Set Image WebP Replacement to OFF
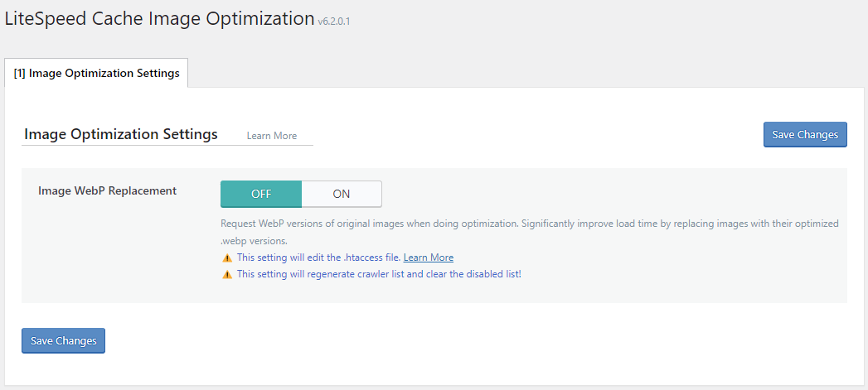868x390 pixels. coord(261,194)
